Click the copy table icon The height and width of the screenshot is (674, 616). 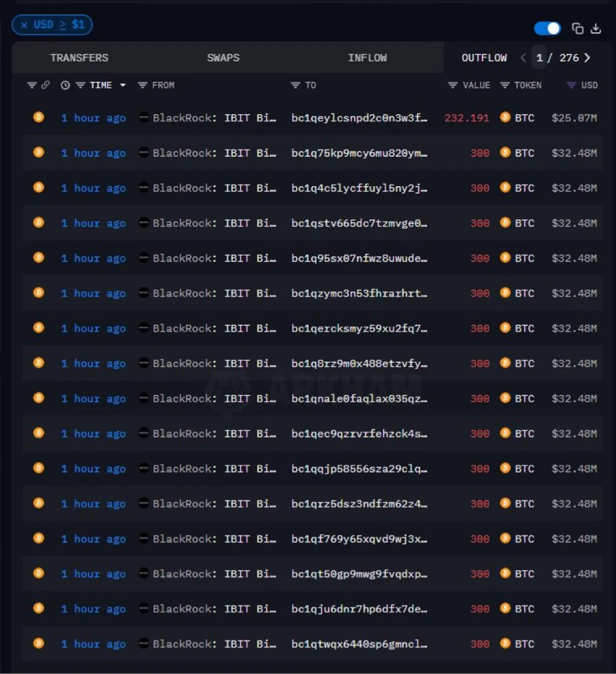[x=577, y=29]
